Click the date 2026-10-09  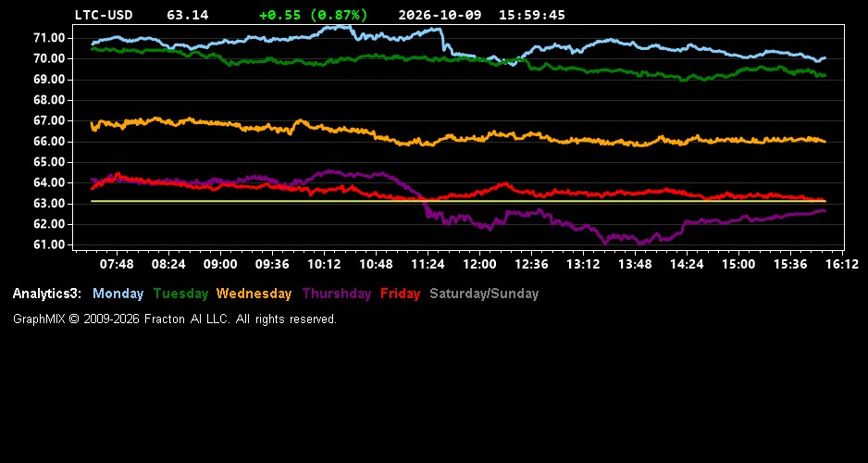click(x=440, y=15)
